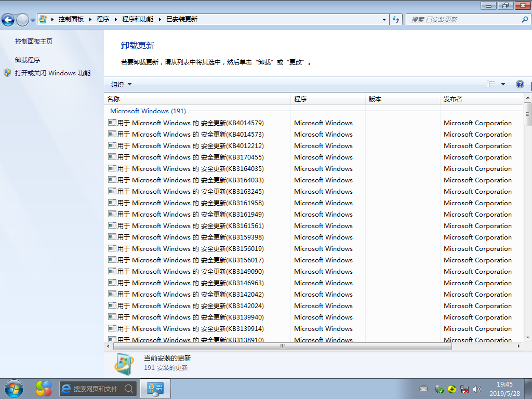The image size is (532, 399).
Task: Sort by 程序 column header
Action: (328, 99)
